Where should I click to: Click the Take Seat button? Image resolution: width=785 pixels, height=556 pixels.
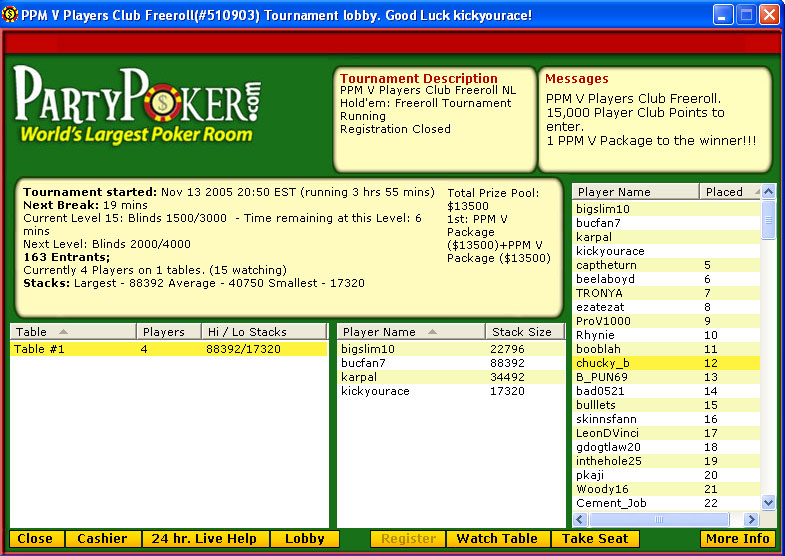coord(595,539)
